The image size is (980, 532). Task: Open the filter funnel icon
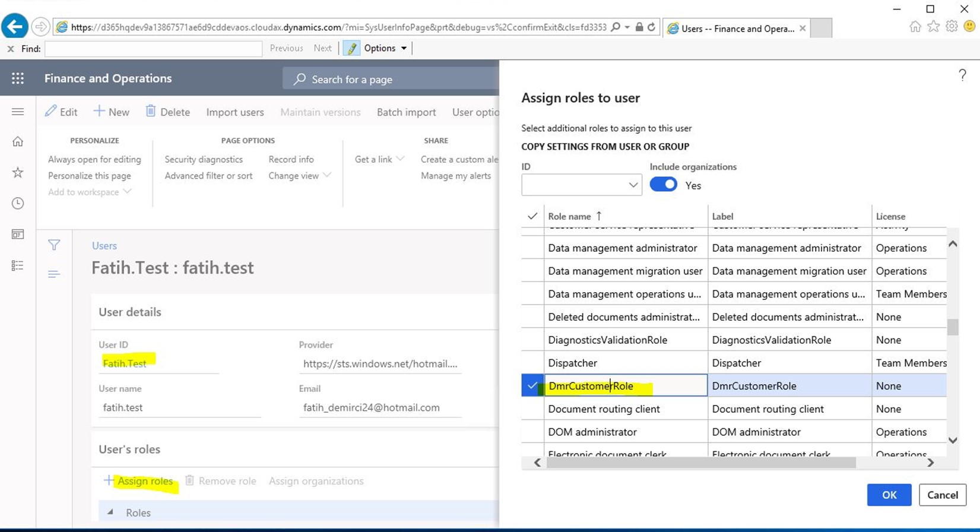click(54, 245)
